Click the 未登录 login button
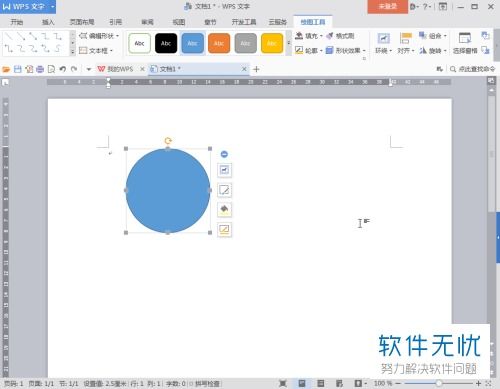The image size is (500, 389). point(388,6)
